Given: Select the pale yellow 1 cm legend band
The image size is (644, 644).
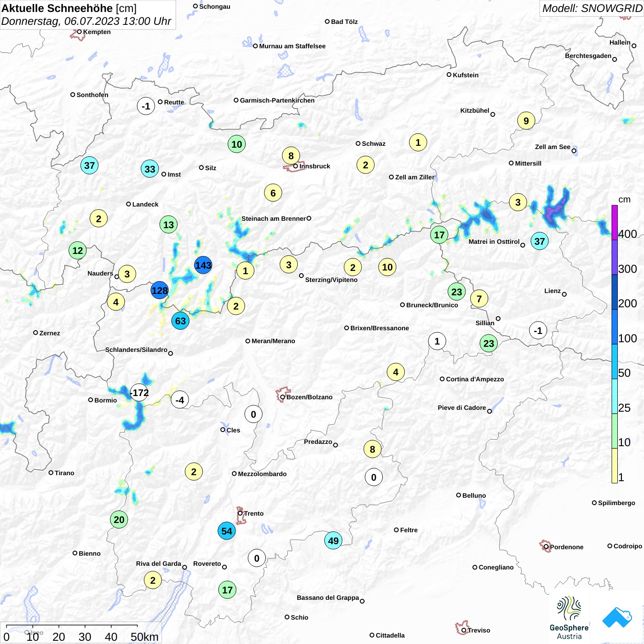Looking at the screenshot, I should (615, 466).
